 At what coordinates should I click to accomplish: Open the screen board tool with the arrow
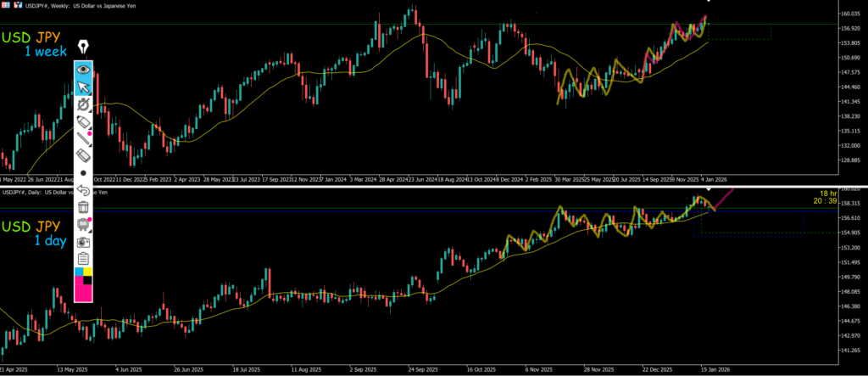(83, 224)
